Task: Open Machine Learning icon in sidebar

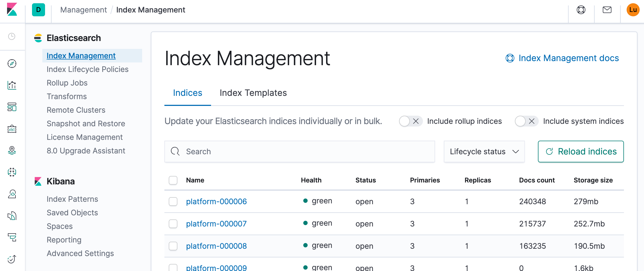Action: pos(12,172)
